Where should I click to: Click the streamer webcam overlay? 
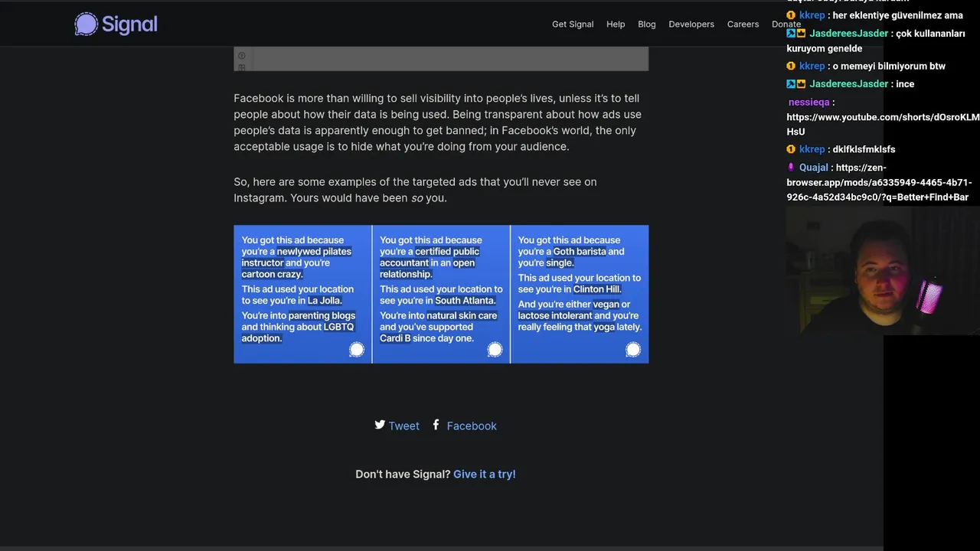pos(883,271)
